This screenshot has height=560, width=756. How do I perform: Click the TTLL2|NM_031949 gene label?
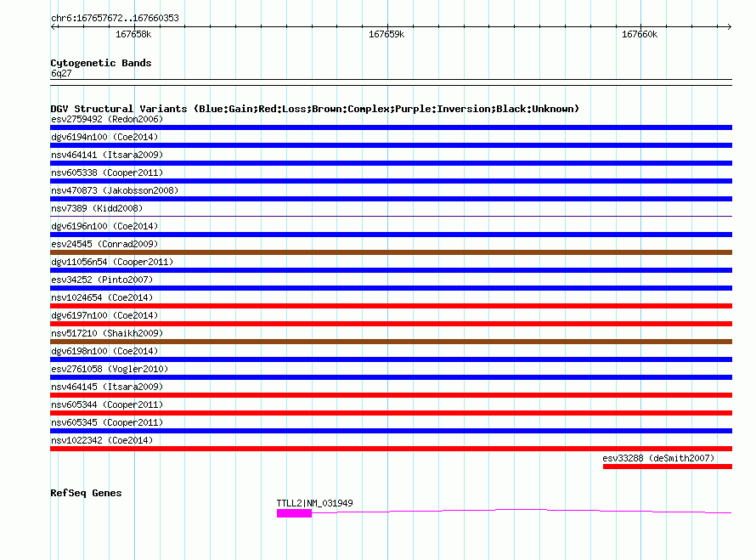point(315,503)
